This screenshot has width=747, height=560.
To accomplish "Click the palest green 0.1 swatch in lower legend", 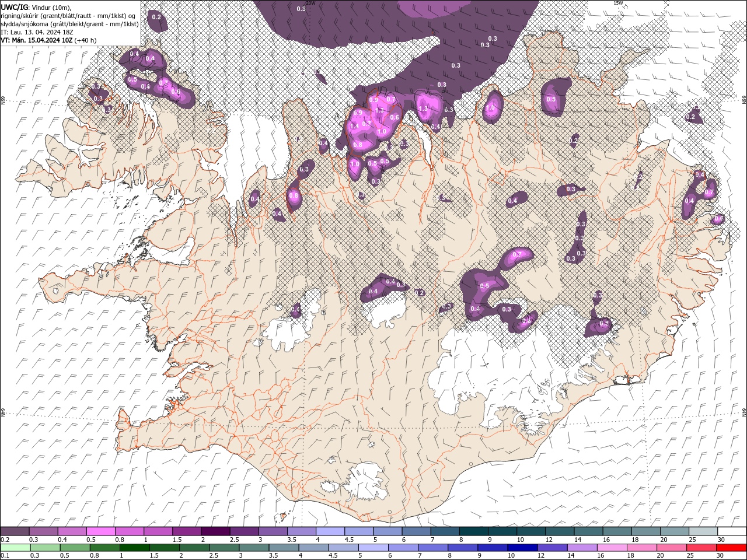I will pos(16,548).
